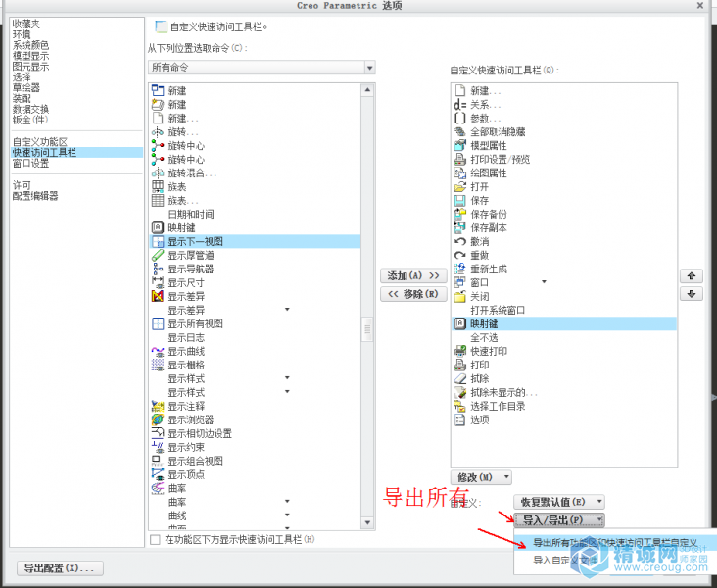The width and height of the screenshot is (717, 588).
Task: Click command list scrollbar up arrow
Action: 367,90
